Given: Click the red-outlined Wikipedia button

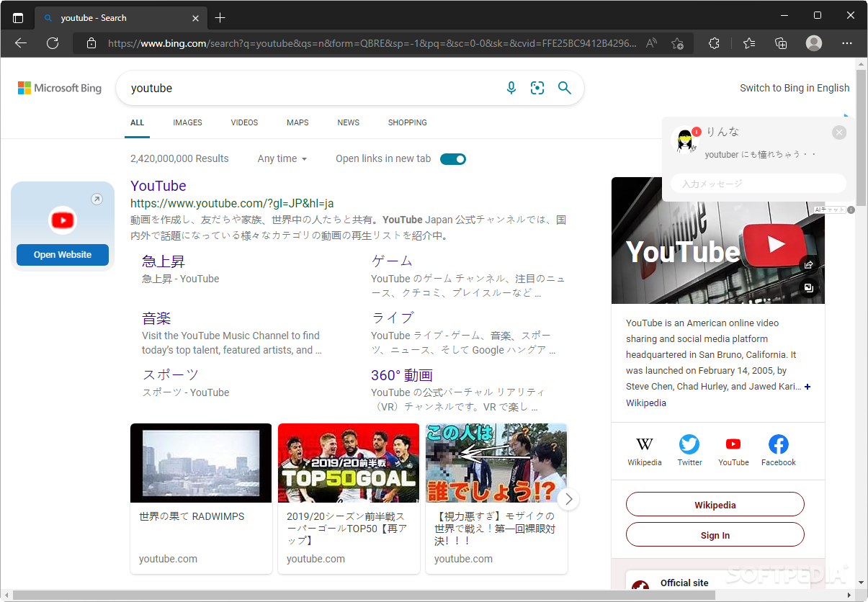Looking at the screenshot, I should coord(715,505).
